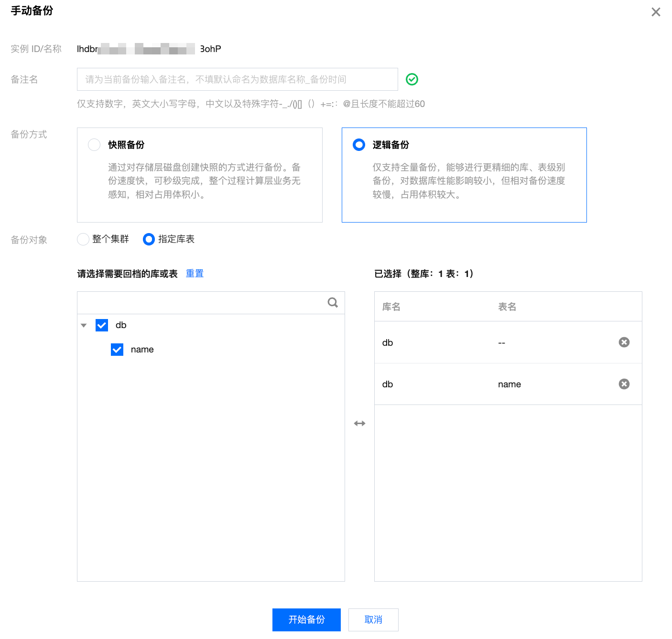Remove the db name table row
This screenshot has width=672, height=639.
[624, 384]
